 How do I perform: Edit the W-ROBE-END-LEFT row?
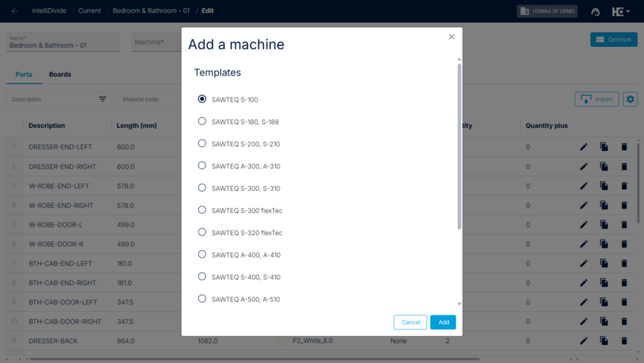point(584,186)
